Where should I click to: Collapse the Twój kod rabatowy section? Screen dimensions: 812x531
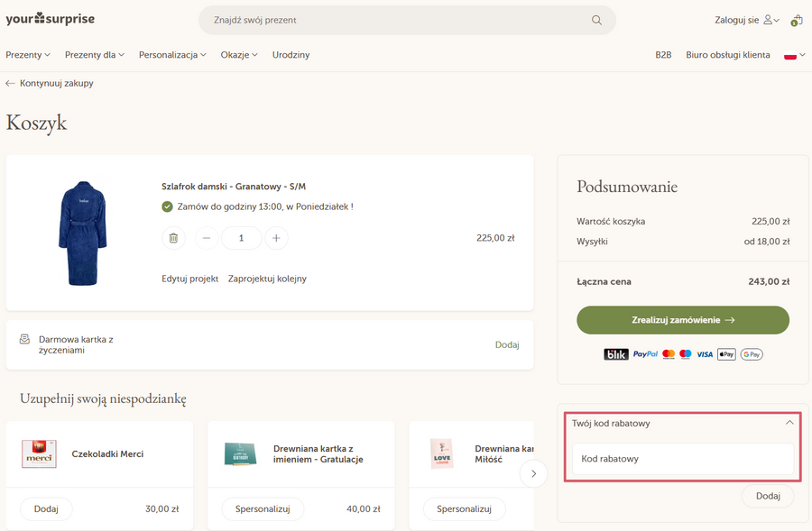tap(789, 423)
